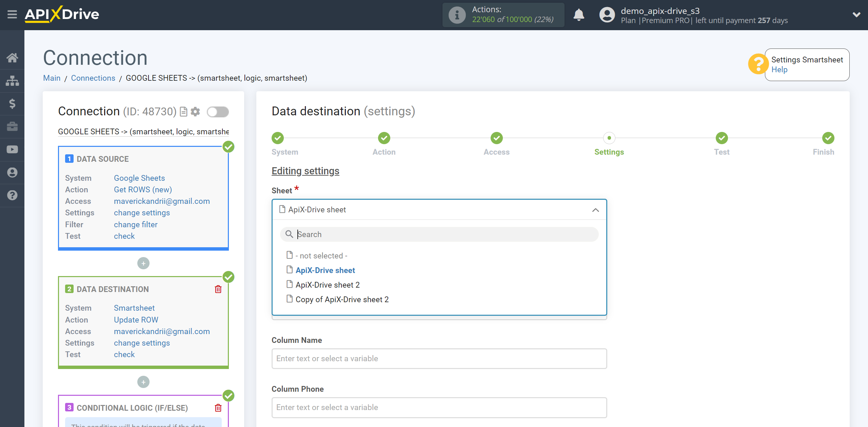Open change settings in Data Source

pyautogui.click(x=142, y=213)
